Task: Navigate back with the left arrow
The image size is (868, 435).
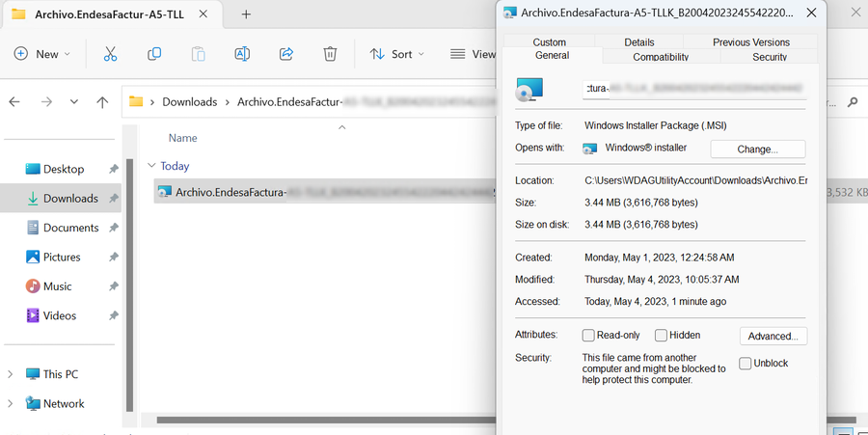Action: 15,101
